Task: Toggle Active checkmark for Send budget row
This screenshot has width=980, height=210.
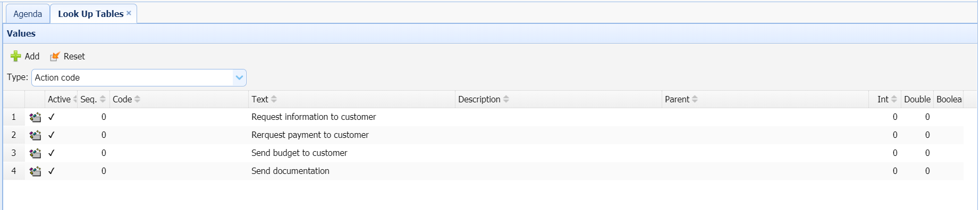Action: 52,153
